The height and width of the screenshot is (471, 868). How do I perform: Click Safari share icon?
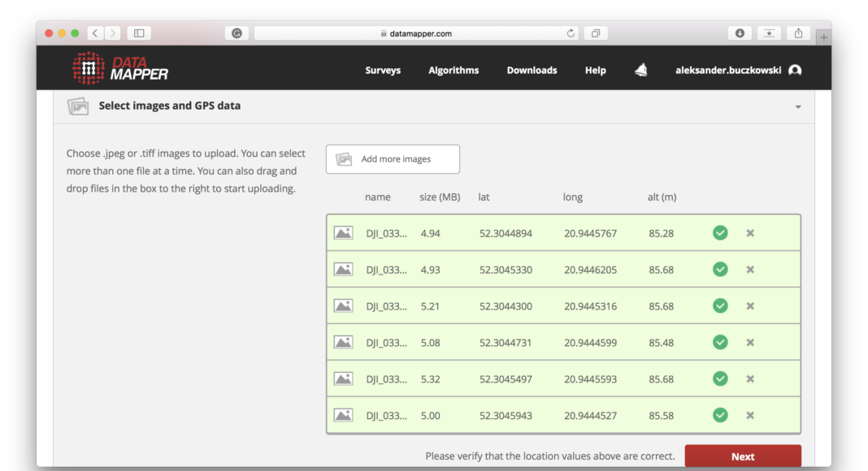pos(798,33)
